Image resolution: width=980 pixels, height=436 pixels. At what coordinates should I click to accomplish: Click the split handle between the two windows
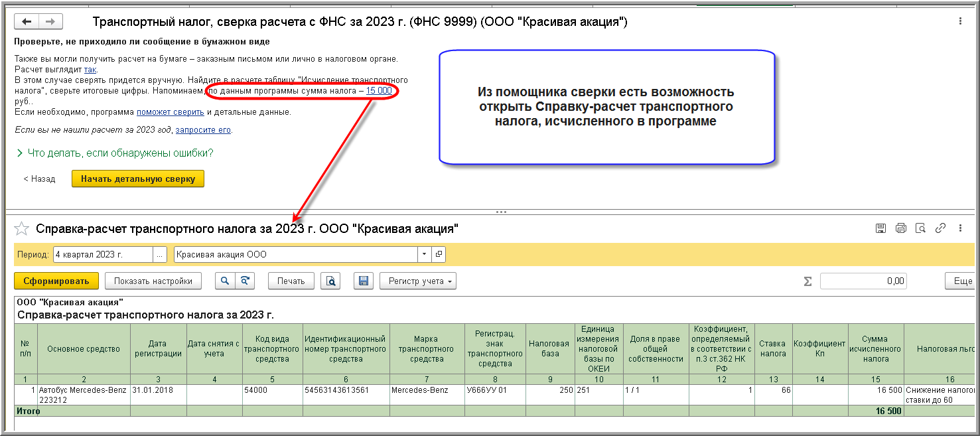[502, 212]
